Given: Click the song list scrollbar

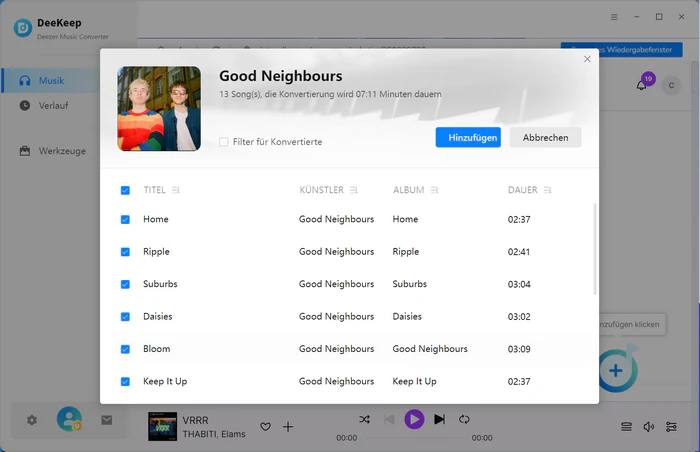Looking at the screenshot, I should point(595,249).
